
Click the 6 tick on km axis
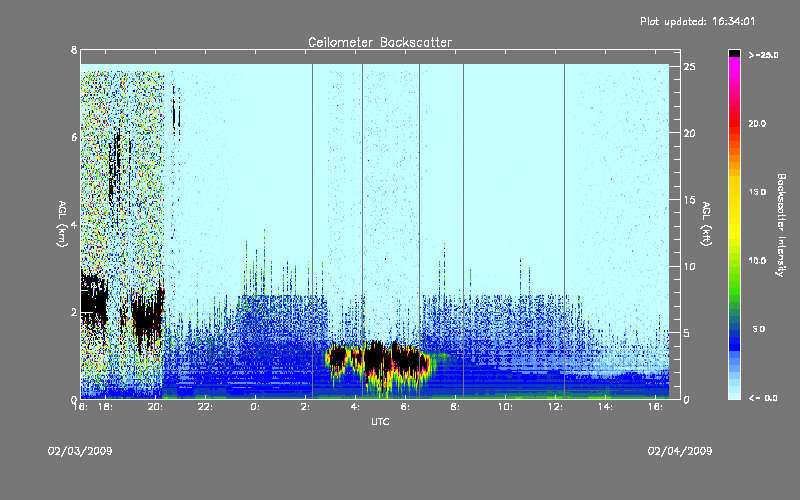[x=74, y=137]
